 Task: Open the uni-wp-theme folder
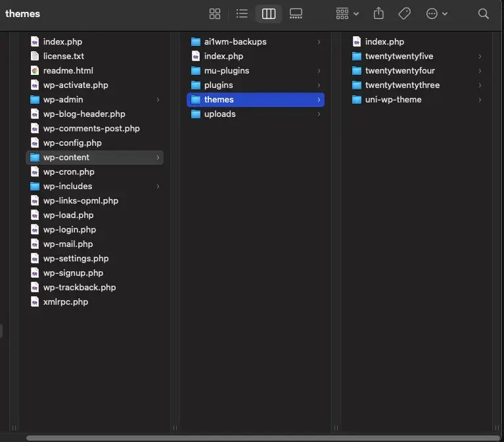point(393,100)
